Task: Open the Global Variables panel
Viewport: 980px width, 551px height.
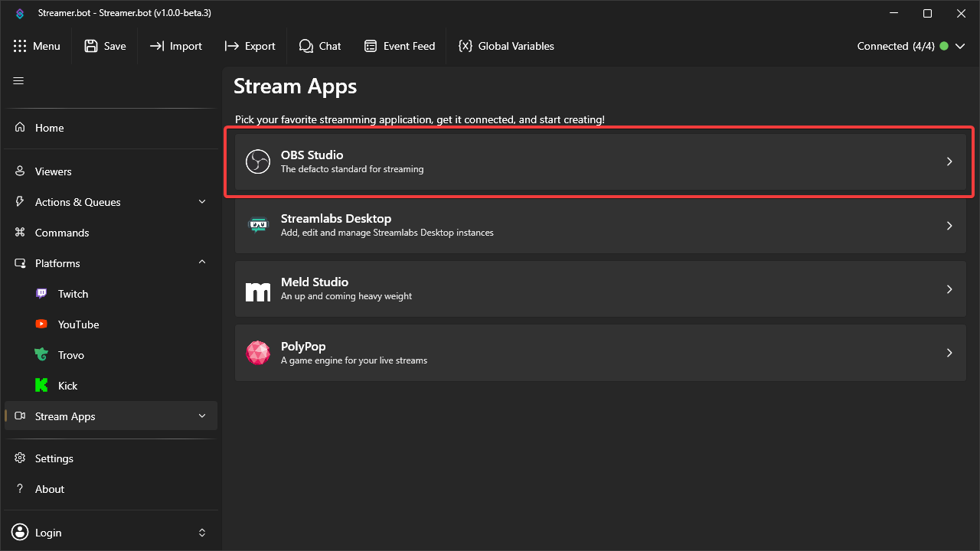Action: tap(505, 46)
